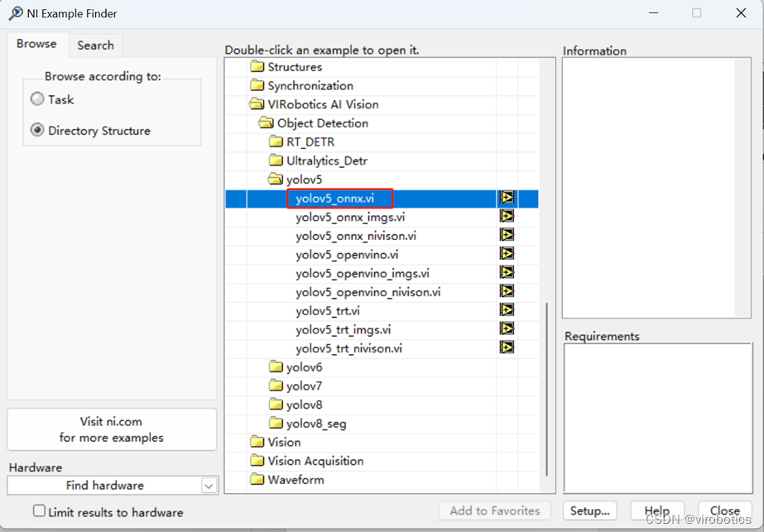The width and height of the screenshot is (764, 532).
Task: Click the VI icon beside yolov5_openvino_nivison.vi
Action: [x=507, y=291]
